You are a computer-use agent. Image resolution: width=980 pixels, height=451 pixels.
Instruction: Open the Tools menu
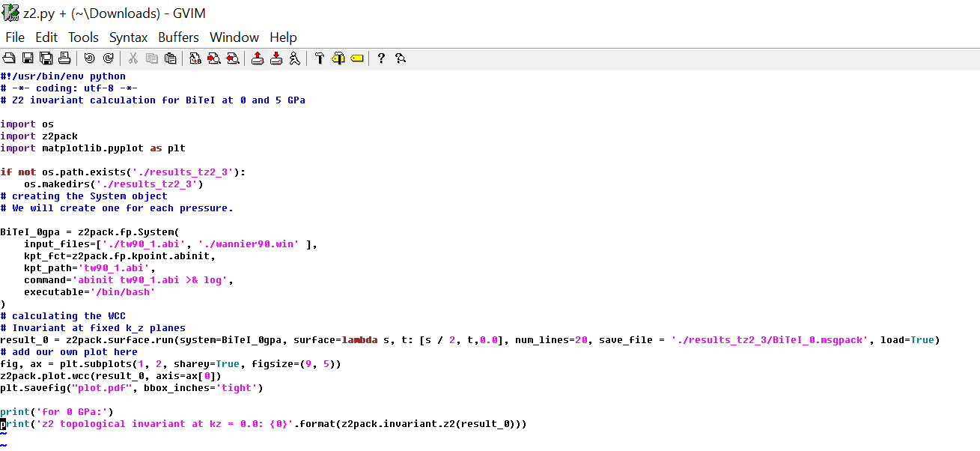pyautogui.click(x=84, y=37)
